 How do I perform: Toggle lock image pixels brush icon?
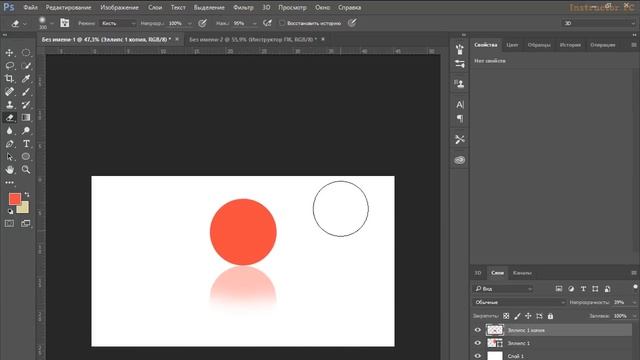[517, 316]
